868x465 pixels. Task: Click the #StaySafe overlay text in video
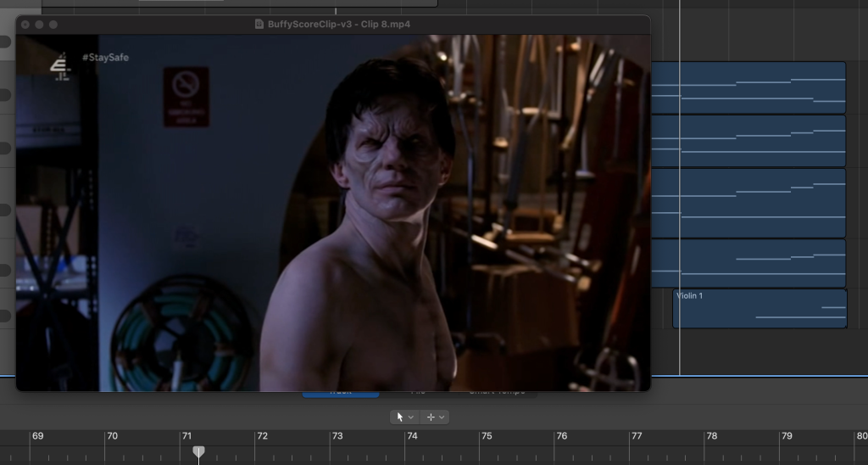pos(105,57)
